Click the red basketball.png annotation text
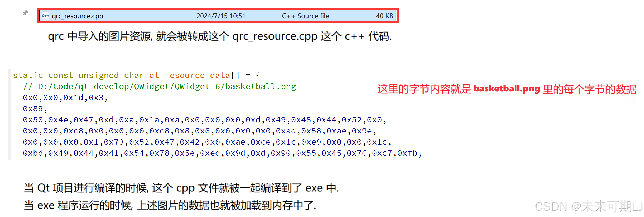The height and width of the screenshot is (217, 644). click(506, 89)
